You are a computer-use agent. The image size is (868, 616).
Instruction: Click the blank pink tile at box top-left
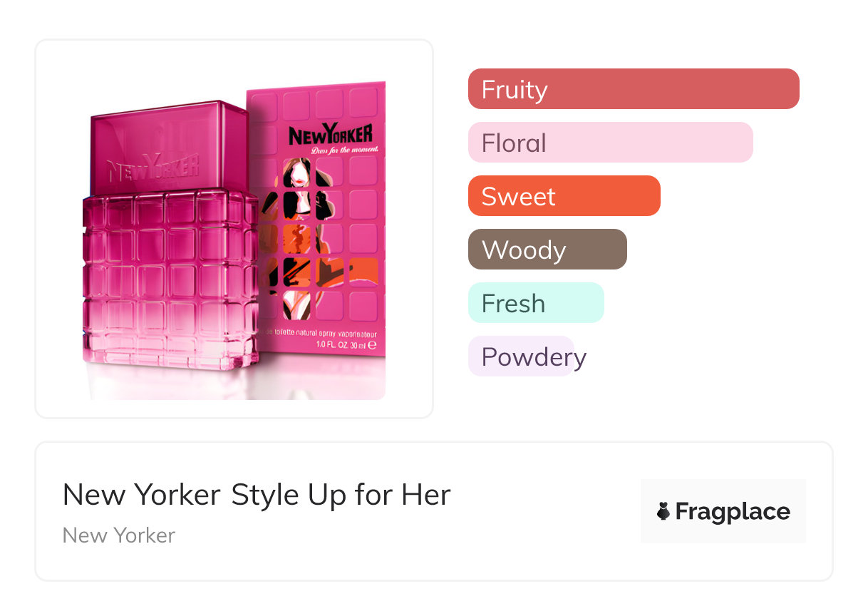263,100
